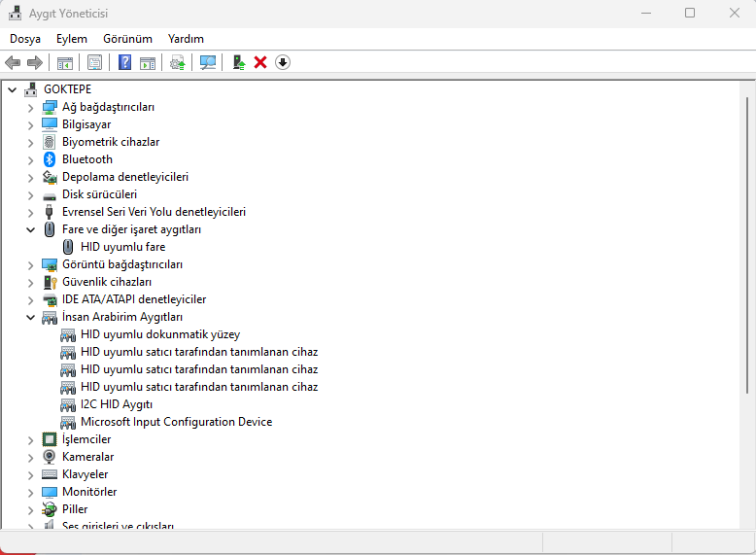Open the Eylem menu
Screen dimensions: 756x555
point(71,39)
